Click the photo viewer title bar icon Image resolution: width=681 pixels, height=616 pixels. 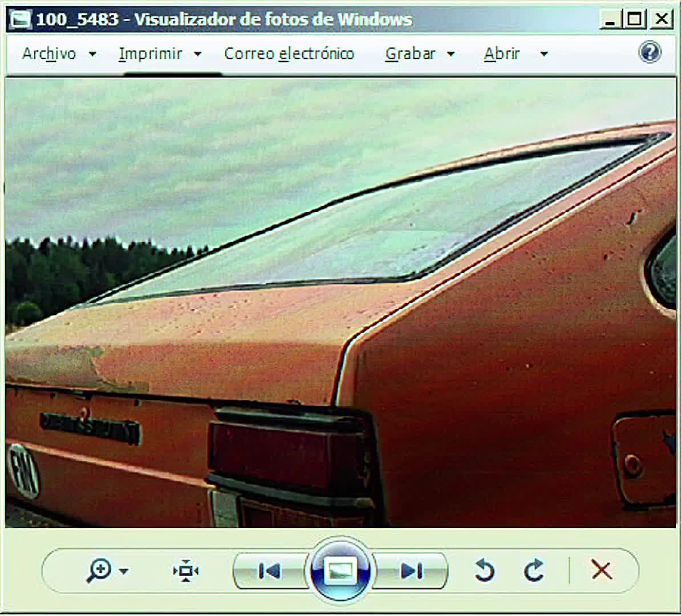click(21, 19)
